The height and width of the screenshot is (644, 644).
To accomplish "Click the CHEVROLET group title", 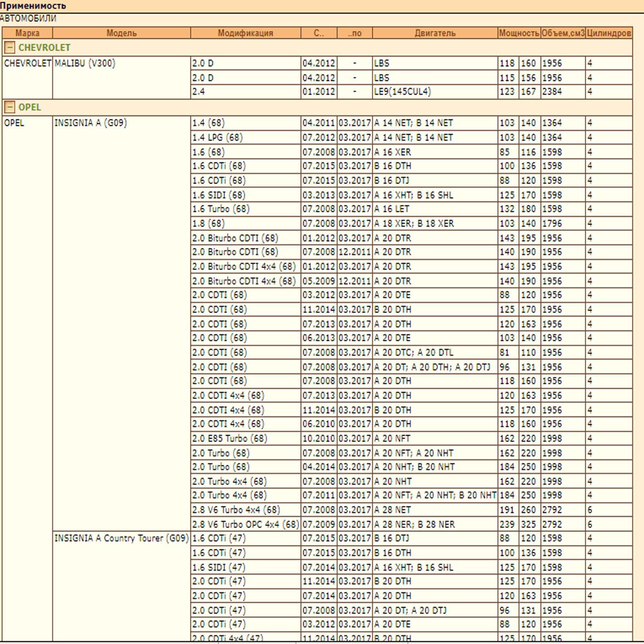I will click(x=44, y=47).
